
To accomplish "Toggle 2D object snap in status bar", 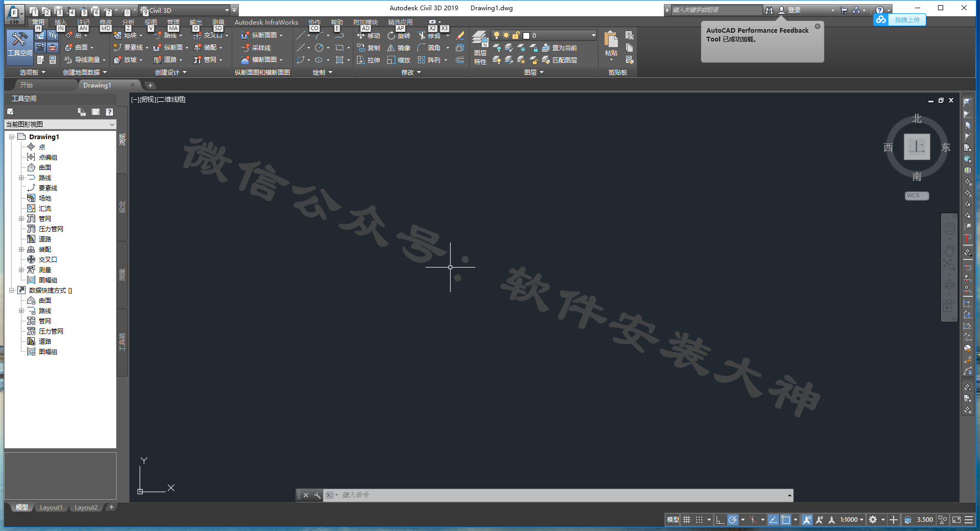I will (x=786, y=520).
